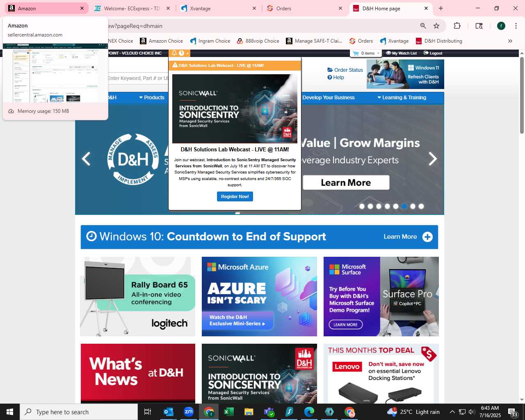Go to the next carousel slide
This screenshot has width=525, height=420.
(433, 159)
